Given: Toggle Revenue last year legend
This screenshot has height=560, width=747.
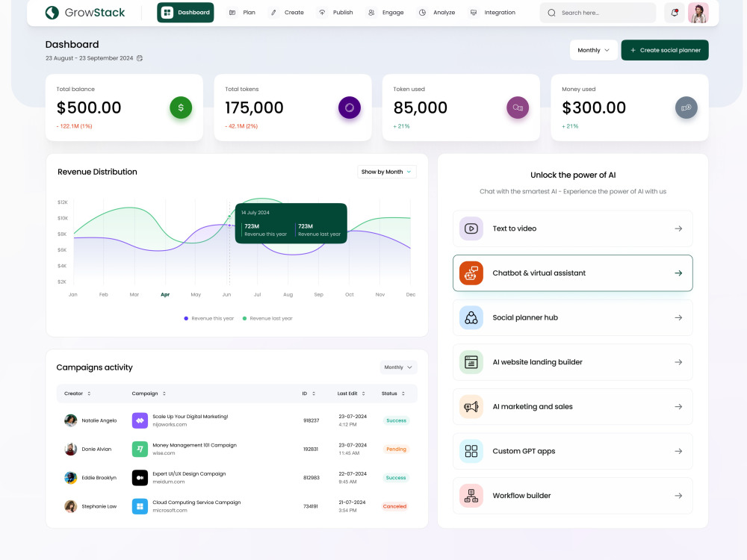Looking at the screenshot, I should pyautogui.click(x=267, y=319).
